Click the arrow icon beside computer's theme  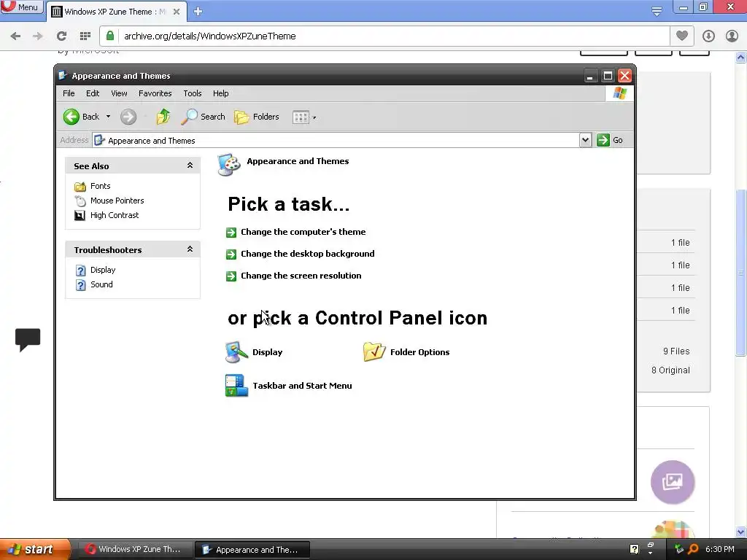click(231, 233)
